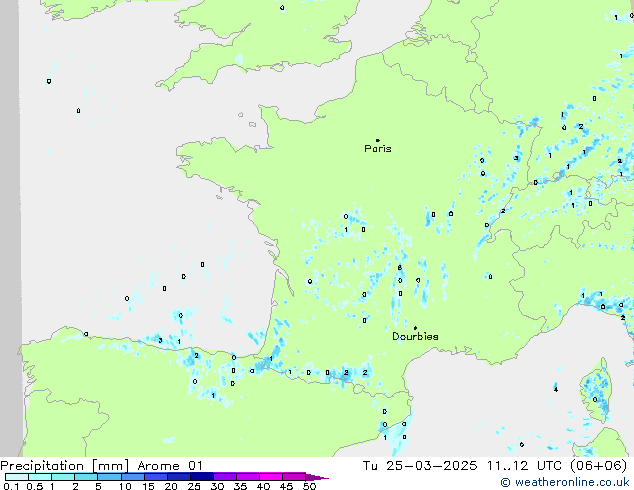This screenshot has width=634, height=490.
Task: Click the Dourbies location marker dot
Action: 415,328
